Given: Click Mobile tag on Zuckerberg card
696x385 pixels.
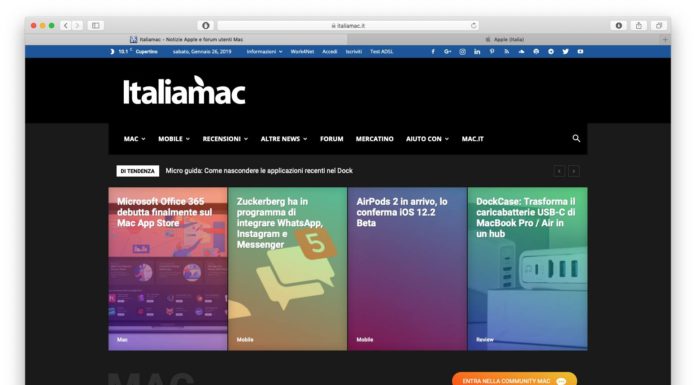Looking at the screenshot, I should pyautogui.click(x=245, y=340).
